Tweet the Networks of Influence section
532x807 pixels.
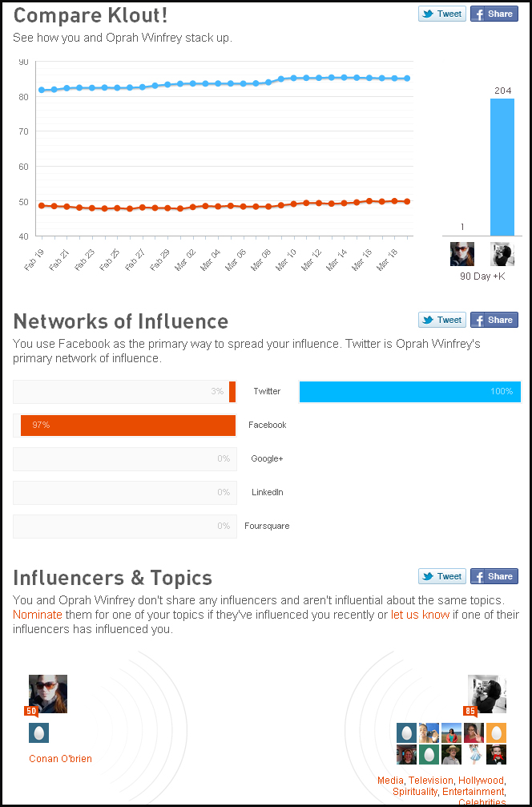[x=441, y=320]
